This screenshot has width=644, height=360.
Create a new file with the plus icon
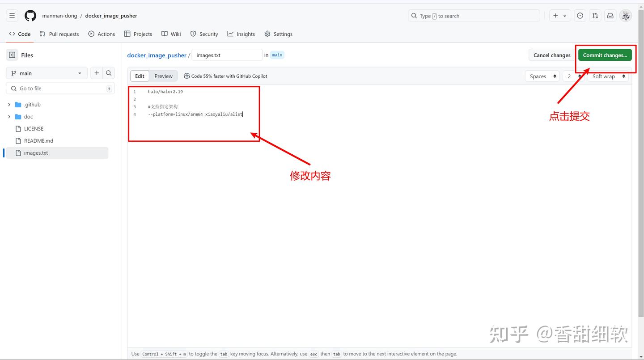[96, 72]
